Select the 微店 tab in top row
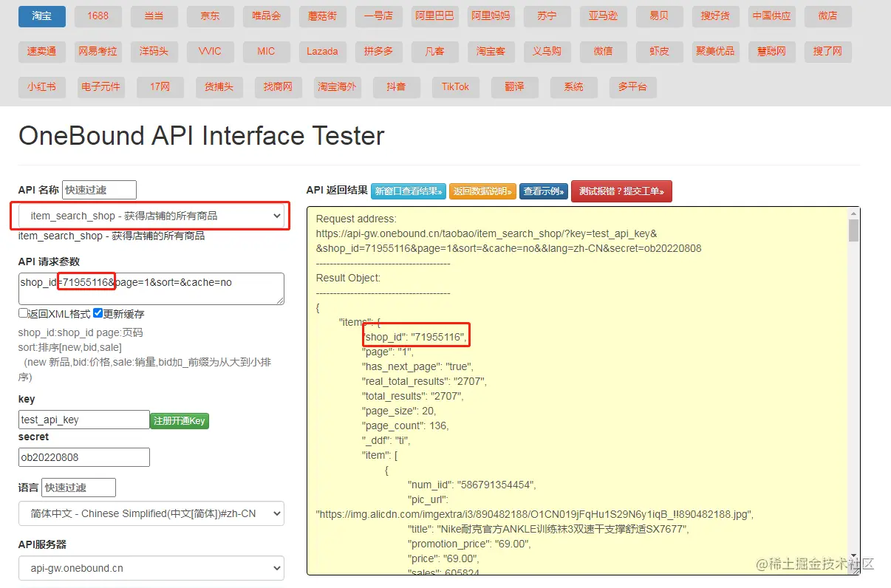The image size is (891, 588). (827, 16)
